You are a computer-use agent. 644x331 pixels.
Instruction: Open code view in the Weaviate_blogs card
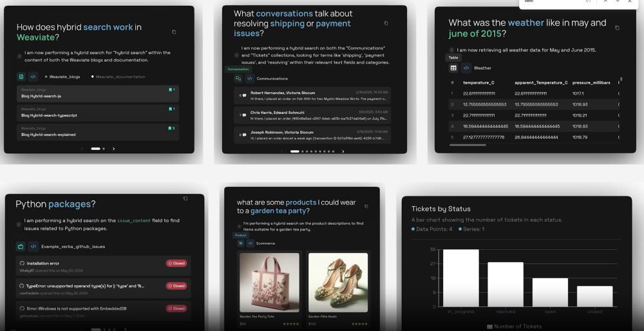coord(33,77)
